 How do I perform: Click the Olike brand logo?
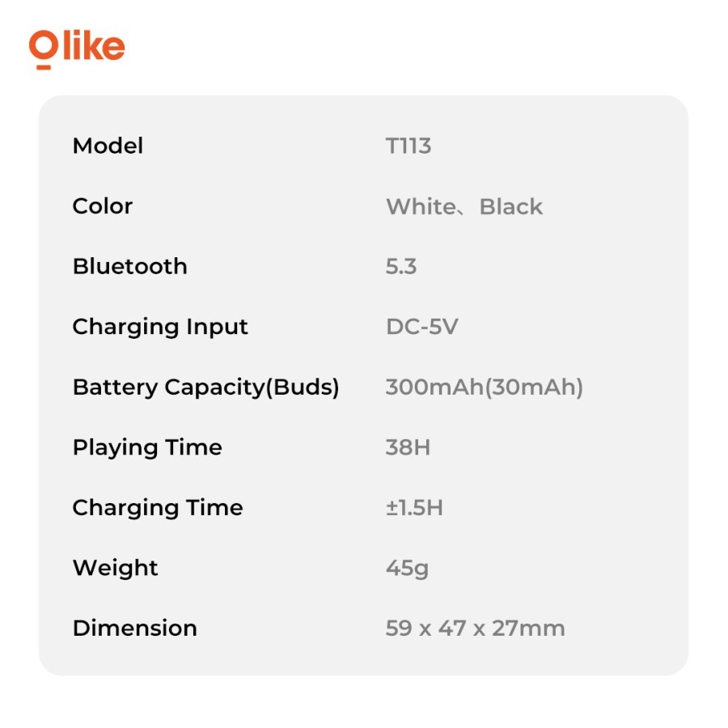point(77,48)
